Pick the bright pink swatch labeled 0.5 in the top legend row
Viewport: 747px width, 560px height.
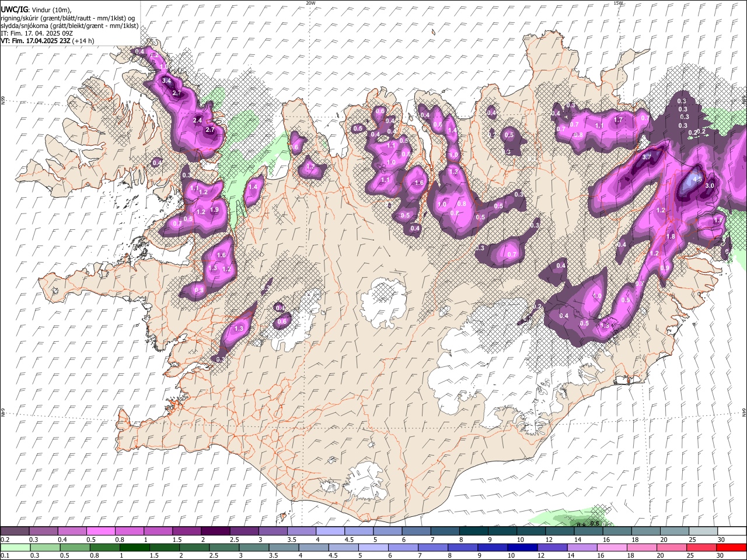coord(100,531)
